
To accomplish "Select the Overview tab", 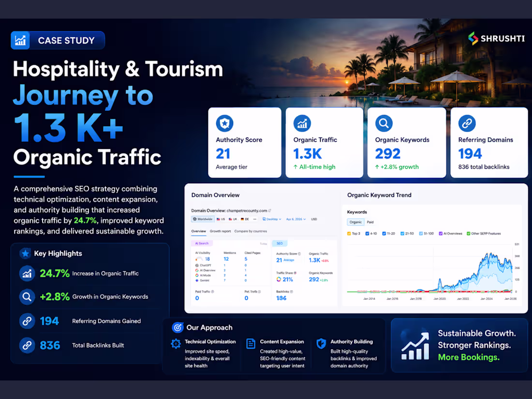I will point(198,231).
